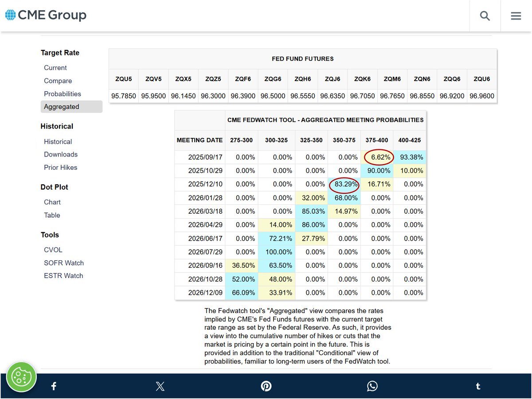
Task: Click the circled 83.29% probability cell
Action: (344, 184)
